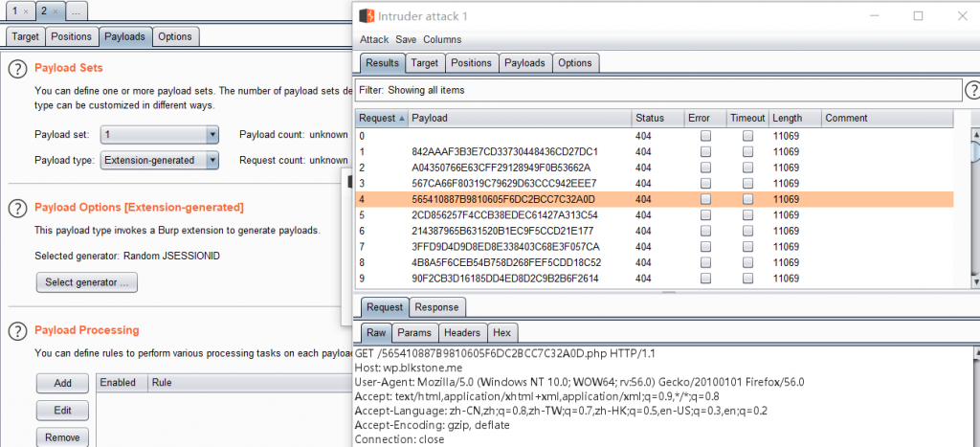The width and height of the screenshot is (980, 447).
Task: Select the Raw view tab
Action: 375,333
